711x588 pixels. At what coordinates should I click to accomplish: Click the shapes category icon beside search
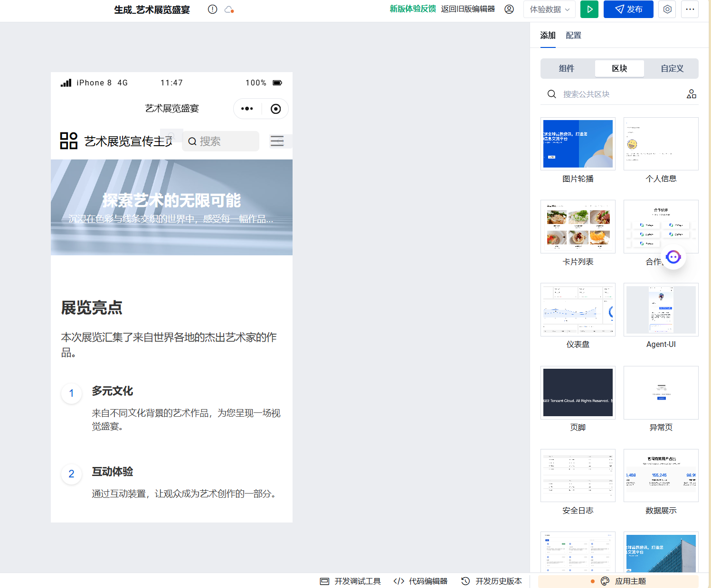691,94
